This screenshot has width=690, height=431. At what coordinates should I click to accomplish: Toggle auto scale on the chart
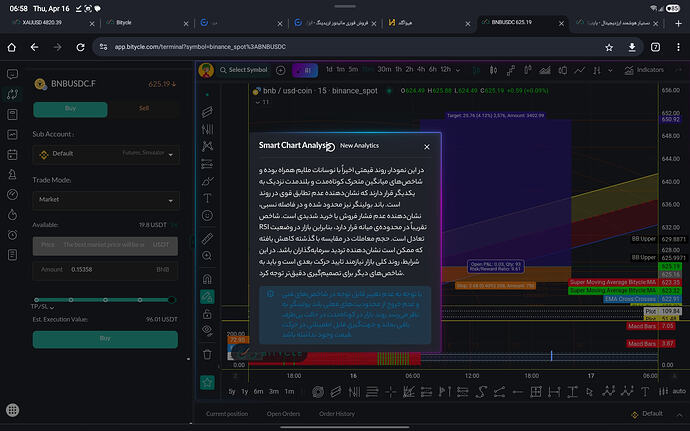tap(679, 391)
